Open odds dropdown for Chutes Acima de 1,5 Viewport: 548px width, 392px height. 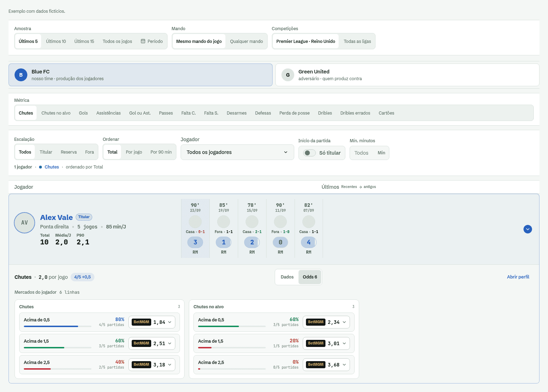[x=152, y=343]
